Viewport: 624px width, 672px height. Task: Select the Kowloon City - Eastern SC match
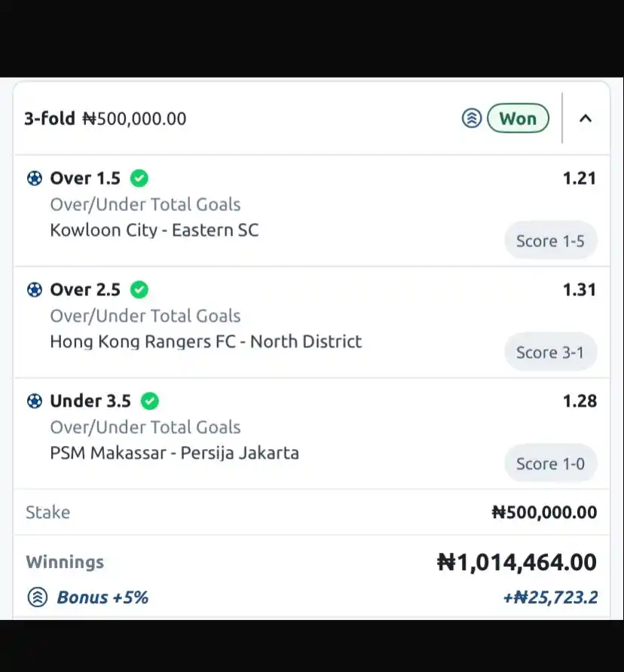click(x=154, y=231)
